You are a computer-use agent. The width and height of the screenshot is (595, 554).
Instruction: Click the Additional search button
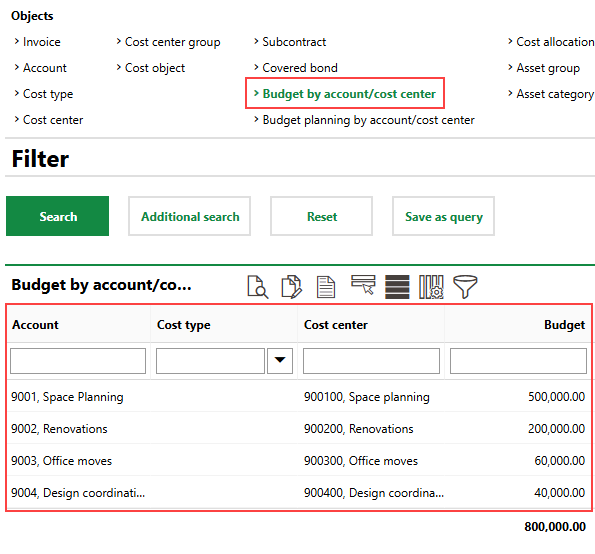click(190, 216)
